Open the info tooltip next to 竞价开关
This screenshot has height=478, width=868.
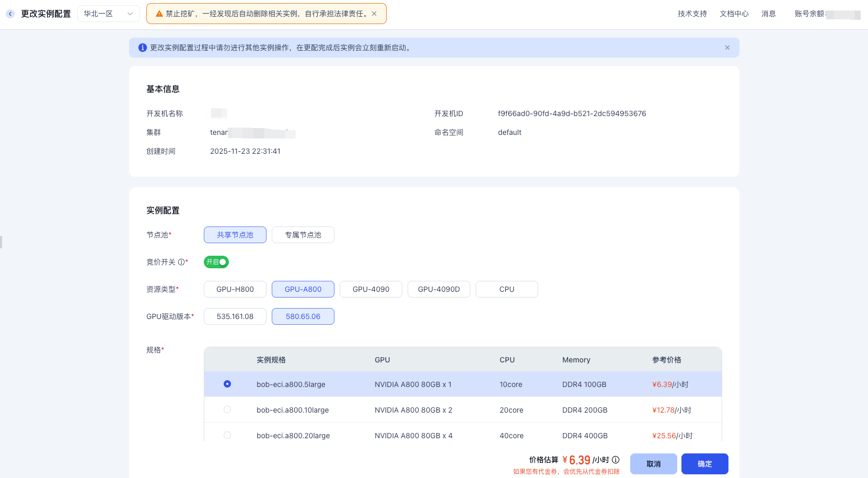point(180,262)
